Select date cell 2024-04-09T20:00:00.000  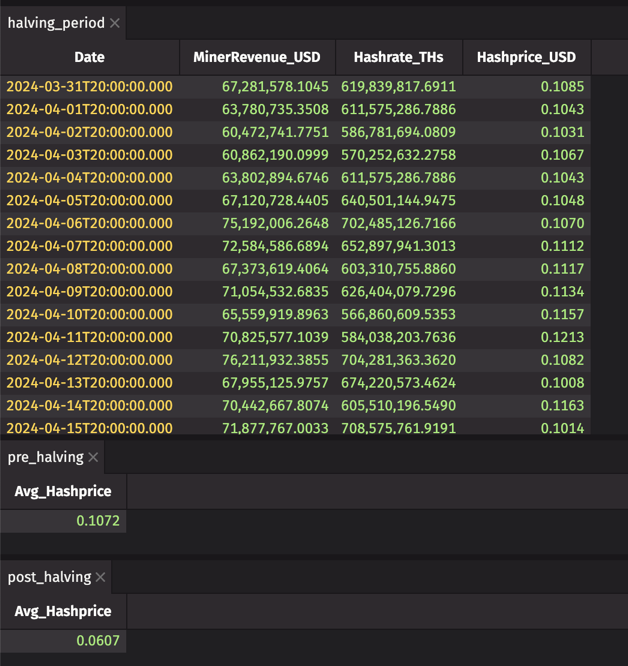(90, 292)
